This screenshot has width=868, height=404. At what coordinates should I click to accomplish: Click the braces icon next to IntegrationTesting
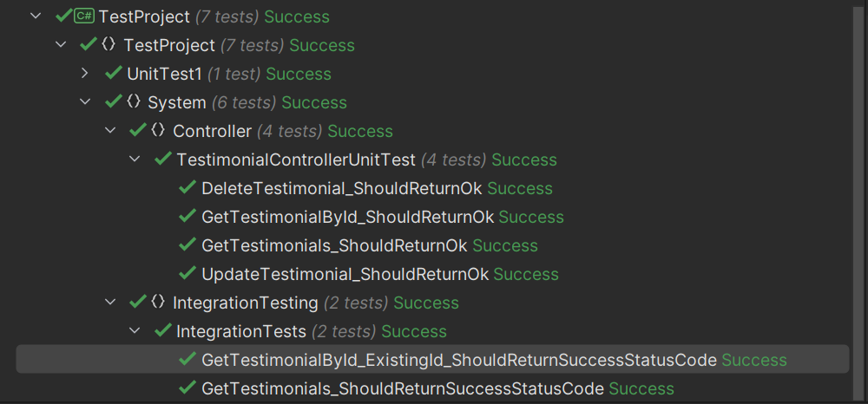pyautogui.click(x=158, y=303)
